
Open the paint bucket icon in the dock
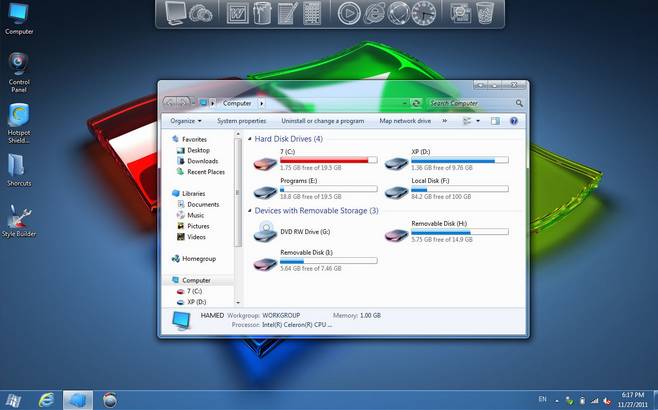[x=262, y=13]
